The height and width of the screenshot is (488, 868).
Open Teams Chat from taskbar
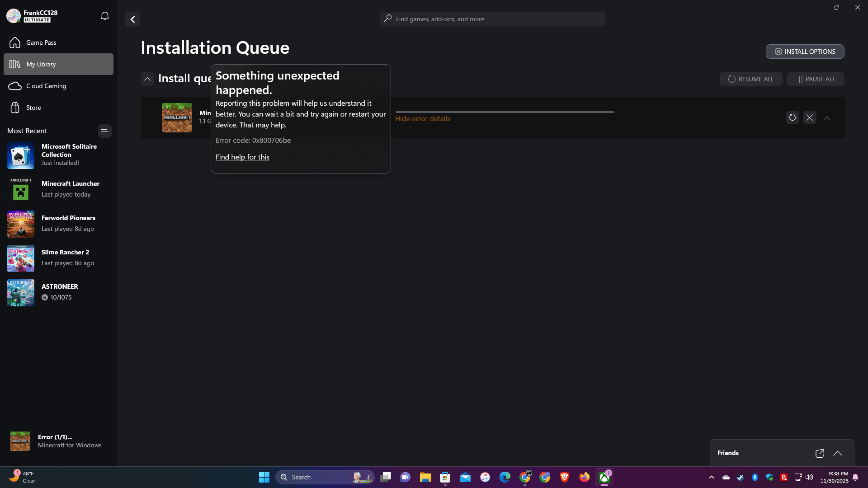click(x=406, y=477)
